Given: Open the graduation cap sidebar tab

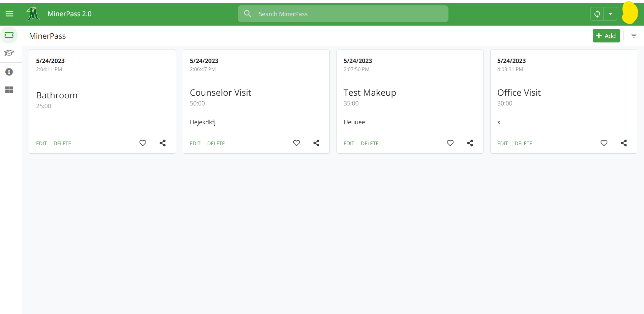Looking at the screenshot, I should point(9,53).
